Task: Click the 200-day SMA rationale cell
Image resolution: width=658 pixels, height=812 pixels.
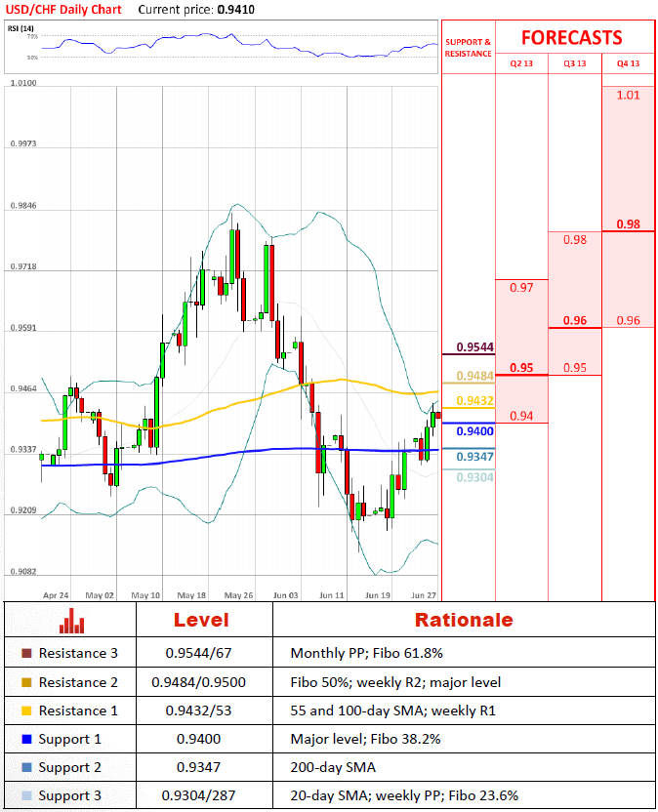Action: tap(333, 767)
